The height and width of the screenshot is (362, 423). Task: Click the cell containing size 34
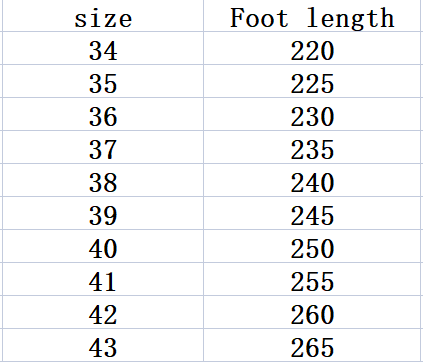103,48
